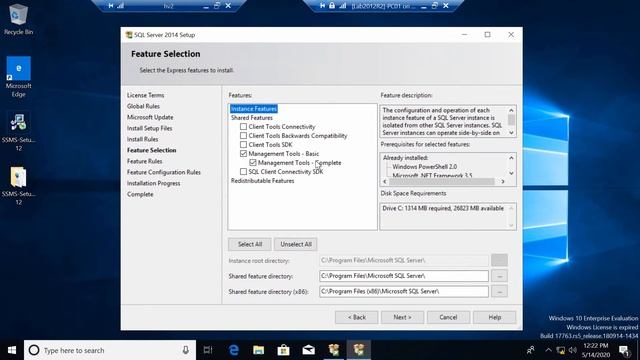Toggle Client Tools SDK checkbox

[x=243, y=144]
